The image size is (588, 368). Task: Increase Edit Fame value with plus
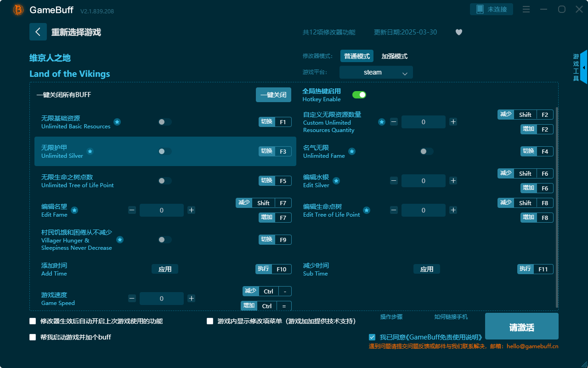tap(191, 210)
